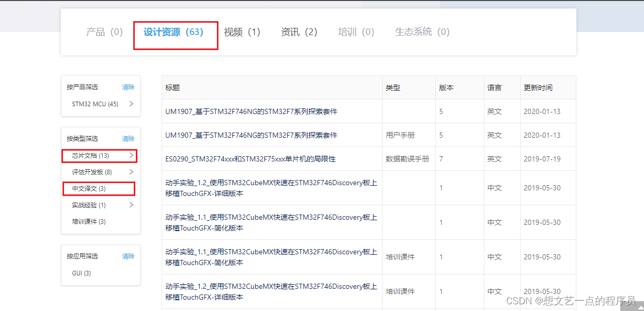
Task: Open UM1907 document with 用户手册 type
Action: click(251, 135)
